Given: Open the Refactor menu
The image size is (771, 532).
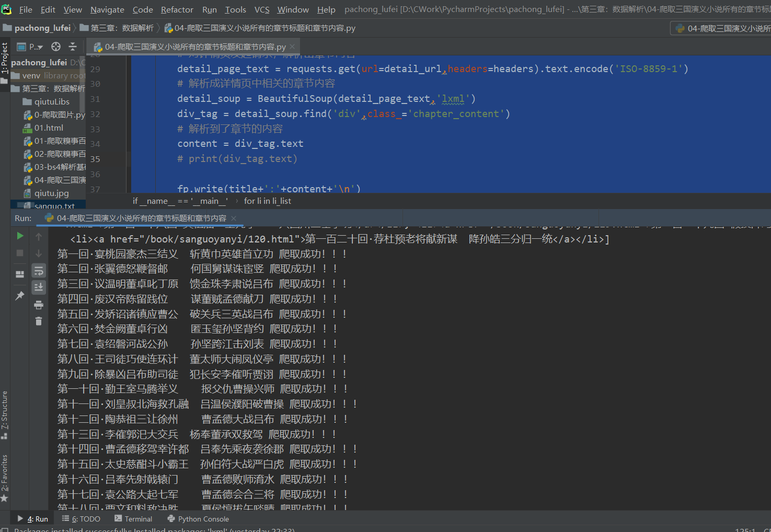Looking at the screenshot, I should (177, 9).
